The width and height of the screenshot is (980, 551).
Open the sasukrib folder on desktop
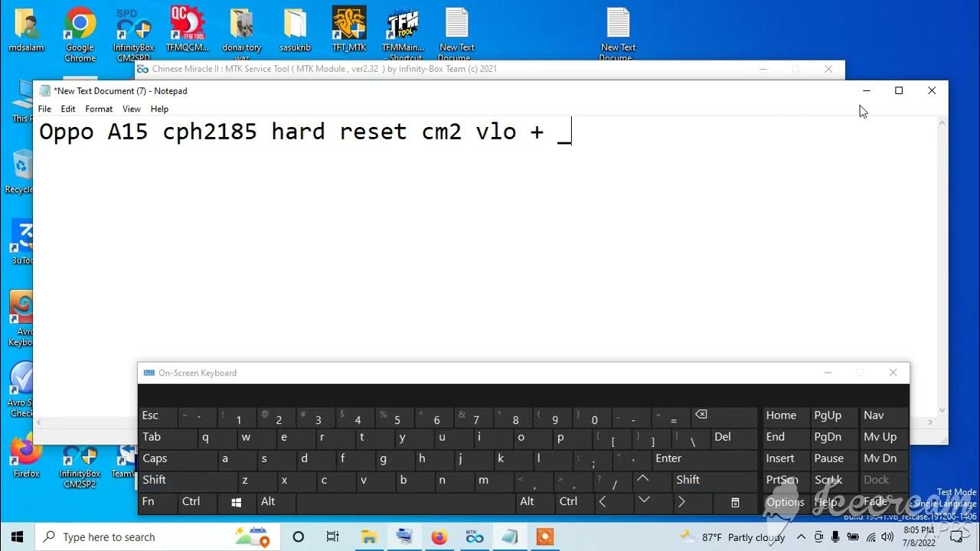(x=296, y=31)
